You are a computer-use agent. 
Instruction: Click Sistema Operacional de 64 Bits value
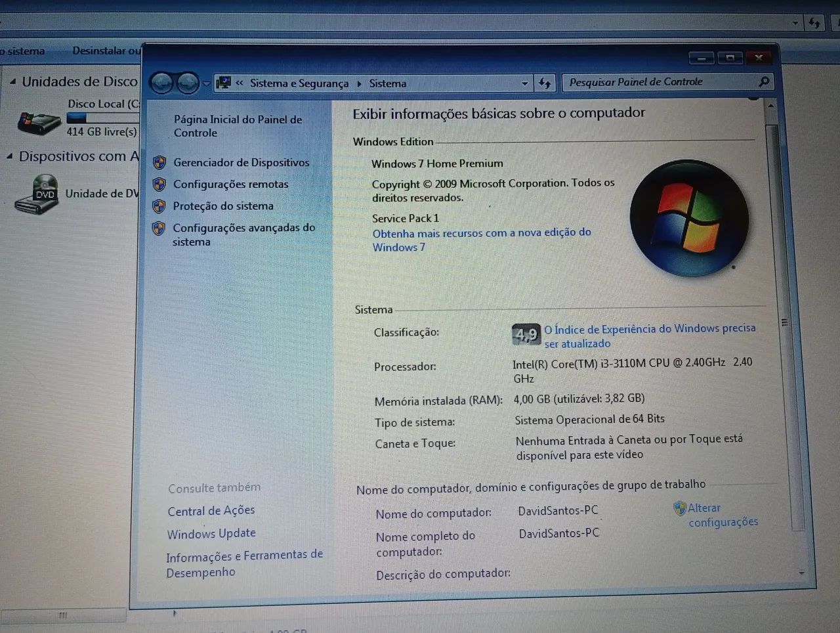[589, 419]
